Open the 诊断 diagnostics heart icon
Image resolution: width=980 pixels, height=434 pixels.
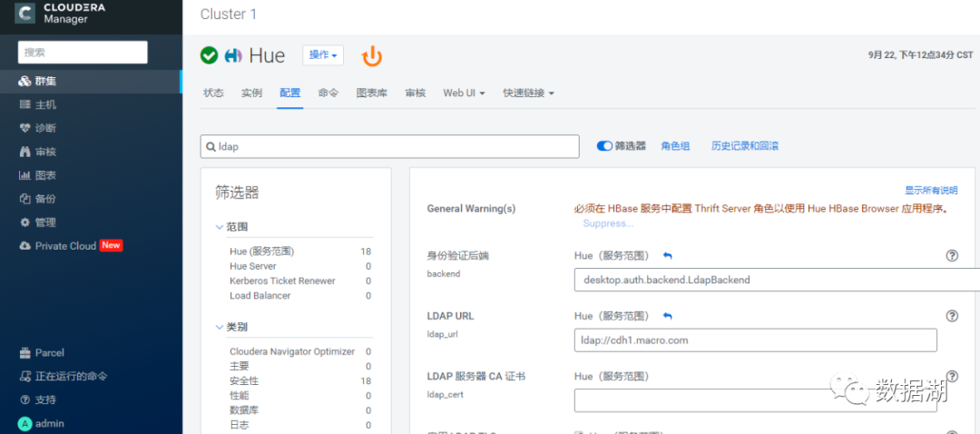24,128
